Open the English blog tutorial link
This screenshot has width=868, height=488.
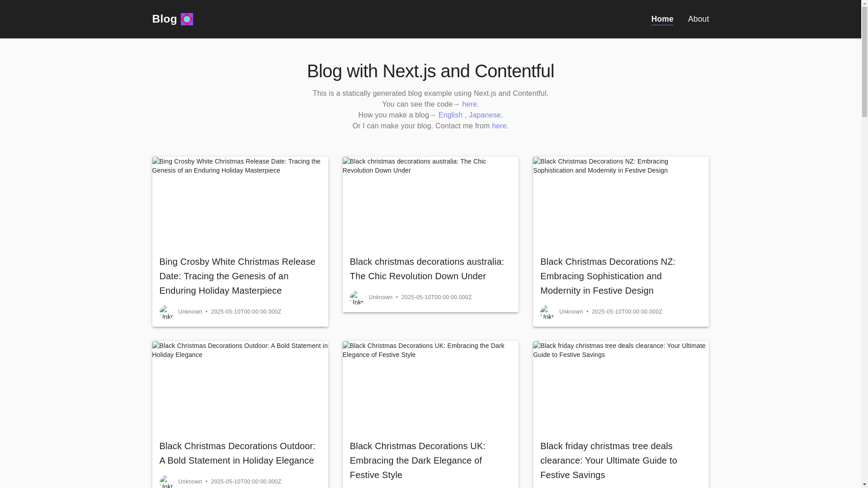(x=450, y=115)
